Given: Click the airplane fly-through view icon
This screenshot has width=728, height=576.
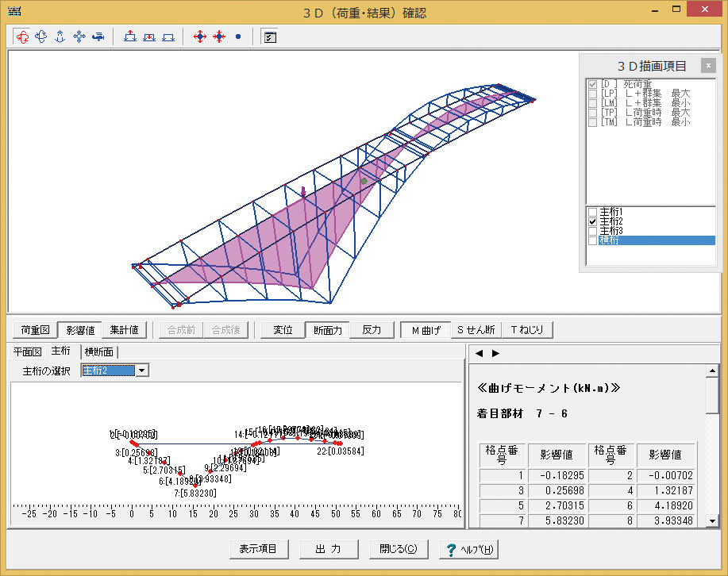Looking at the screenshot, I should tap(98, 36).
